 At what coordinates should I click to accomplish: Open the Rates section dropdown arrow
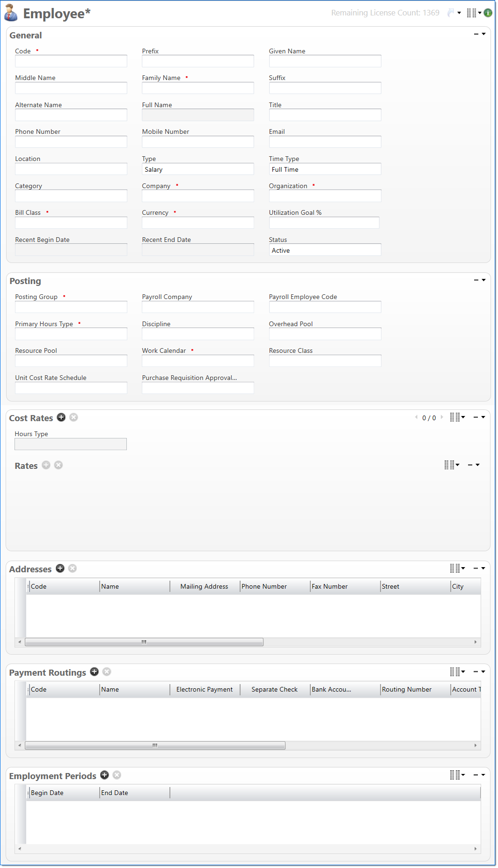coord(477,465)
